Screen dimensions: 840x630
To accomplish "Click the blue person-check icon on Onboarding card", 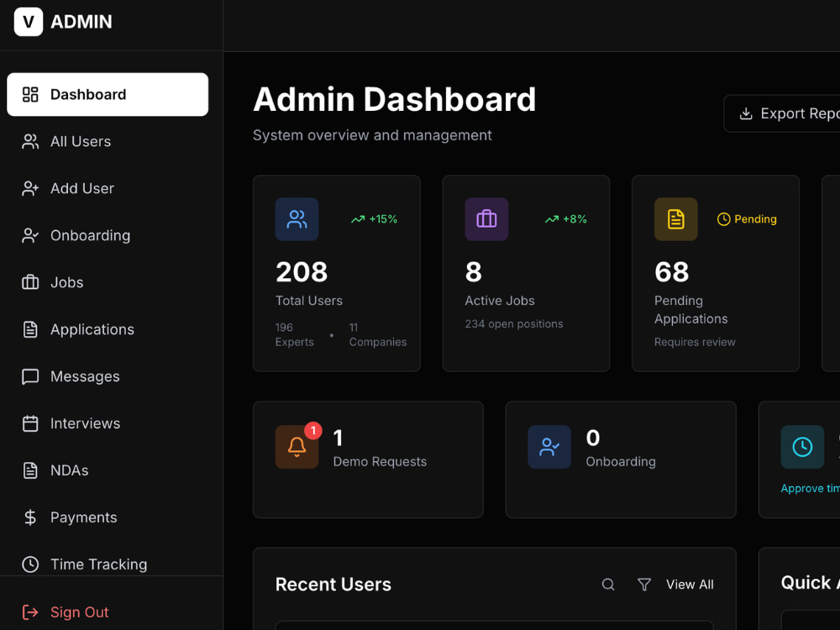I will 549,447.
